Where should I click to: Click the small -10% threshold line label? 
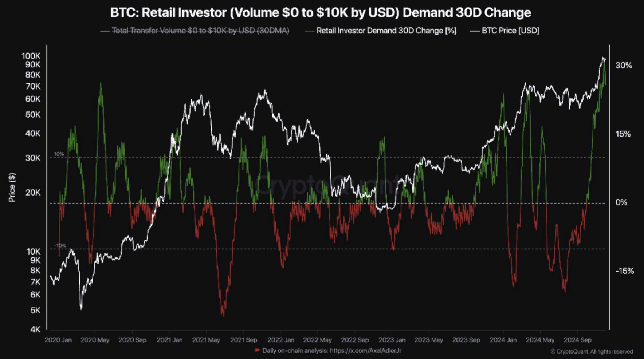tap(60, 246)
